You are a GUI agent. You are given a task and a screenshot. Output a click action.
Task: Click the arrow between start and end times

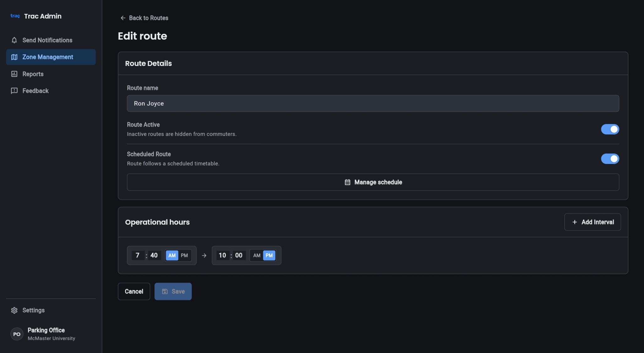pyautogui.click(x=204, y=256)
